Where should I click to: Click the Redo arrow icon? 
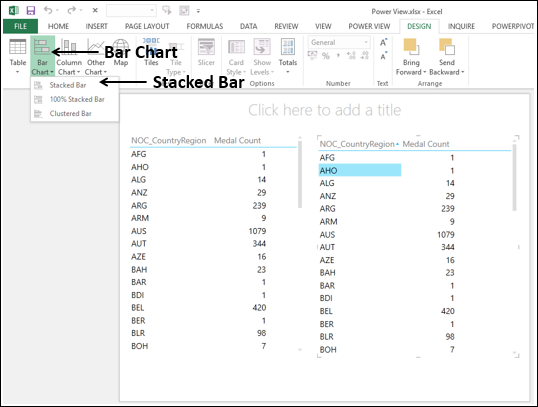pos(71,11)
